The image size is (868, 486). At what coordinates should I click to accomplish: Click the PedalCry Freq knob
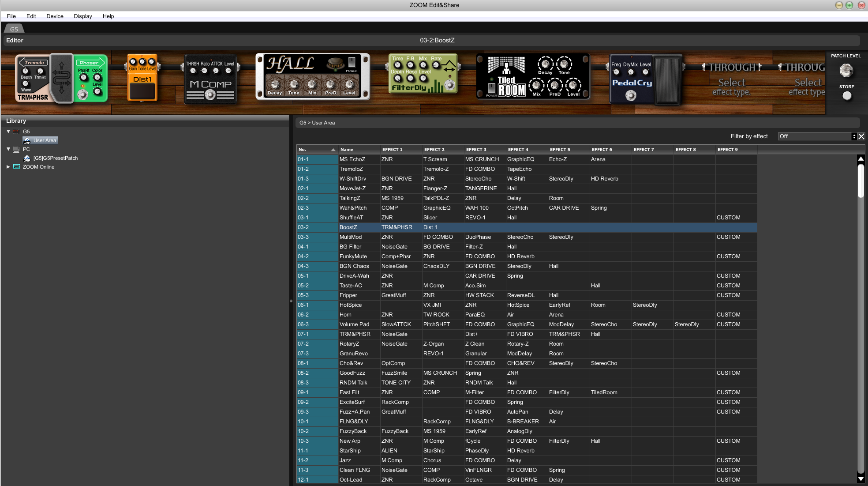616,72
